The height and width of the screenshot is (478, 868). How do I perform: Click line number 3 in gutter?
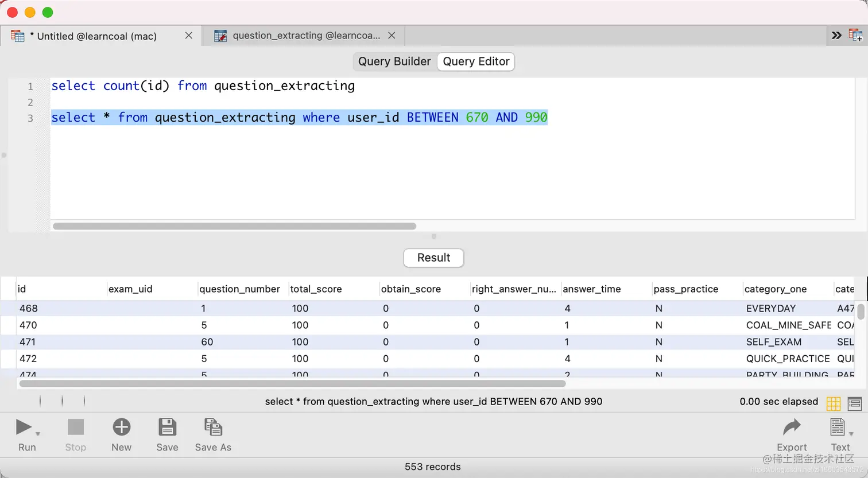pos(30,118)
